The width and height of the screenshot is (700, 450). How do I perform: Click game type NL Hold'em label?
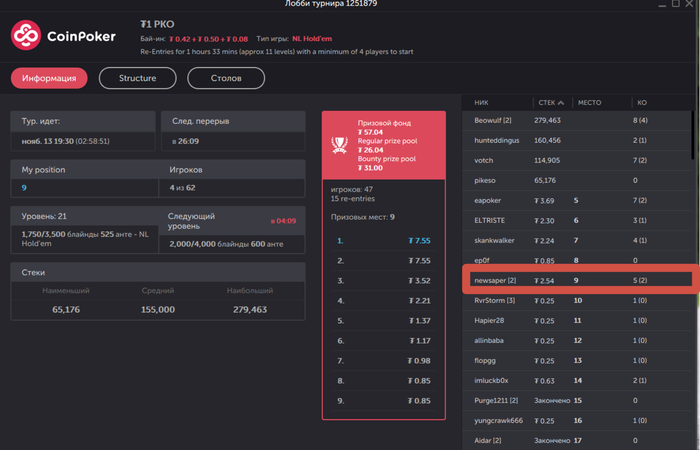pos(312,39)
